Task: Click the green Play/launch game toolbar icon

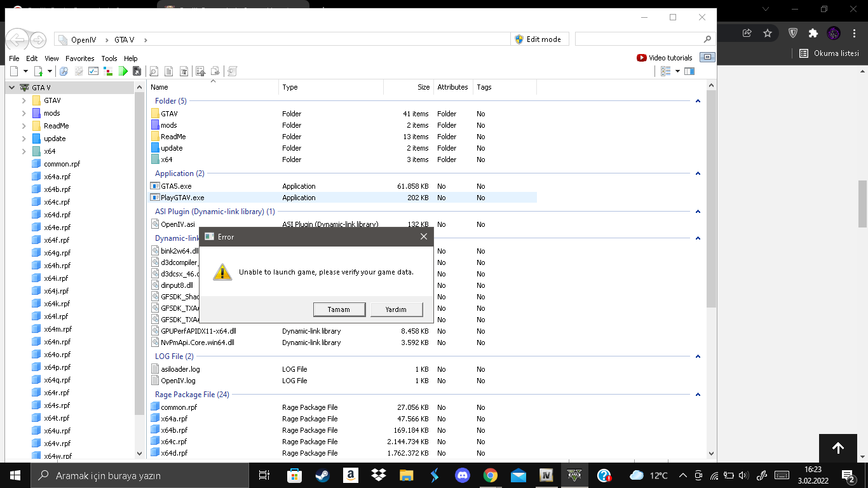Action: [x=123, y=71]
